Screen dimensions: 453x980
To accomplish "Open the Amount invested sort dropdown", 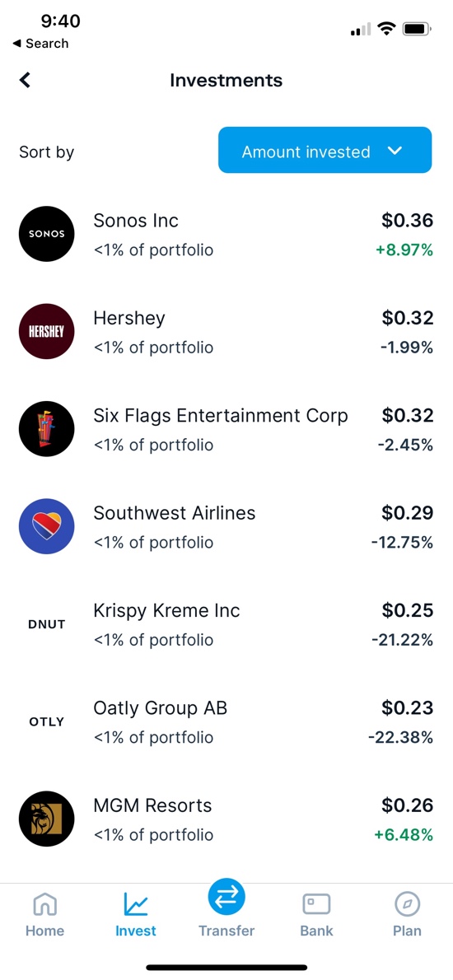I will coord(325,150).
